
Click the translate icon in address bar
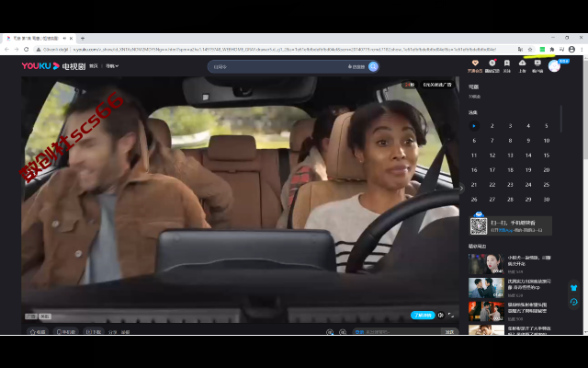click(520, 49)
